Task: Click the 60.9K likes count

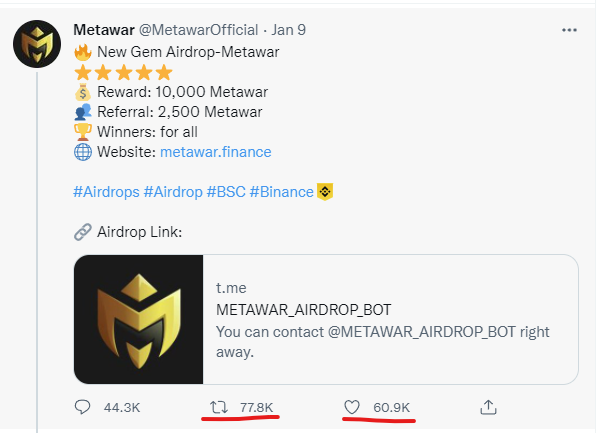Action: (391, 407)
